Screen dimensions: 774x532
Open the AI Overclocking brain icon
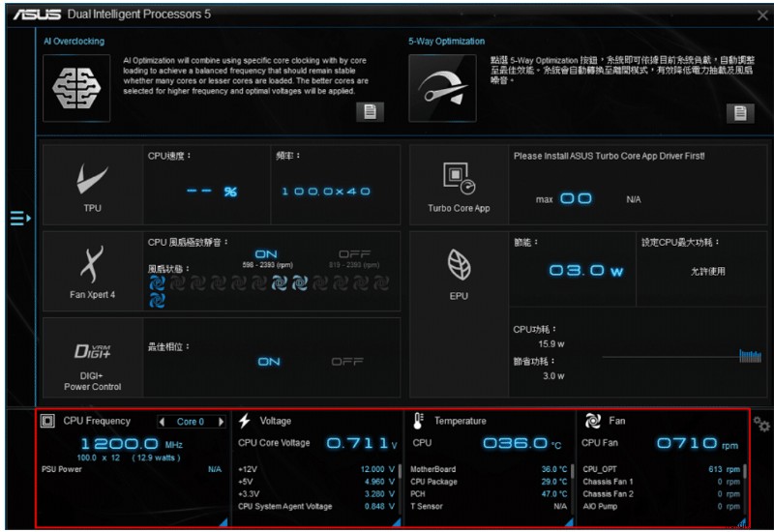pyautogui.click(x=76, y=88)
